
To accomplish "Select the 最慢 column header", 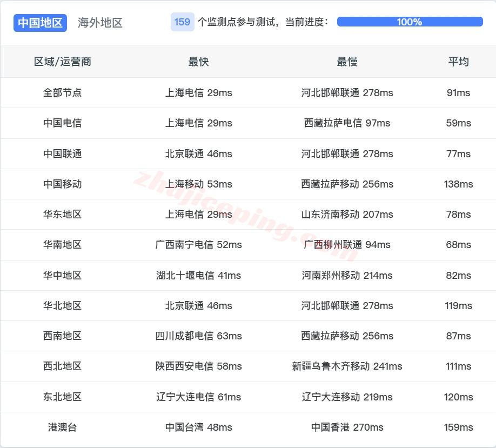I will point(347,62).
